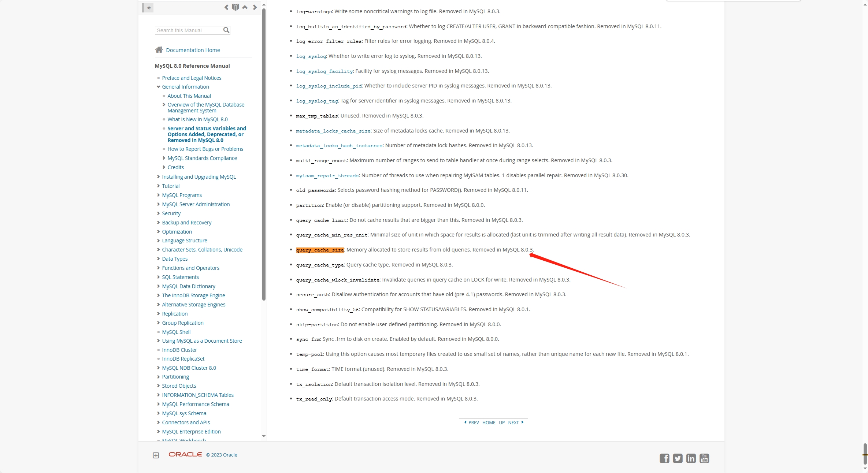Open metadata_locks_cache_size link
The width and height of the screenshot is (868, 473).
[x=333, y=131]
